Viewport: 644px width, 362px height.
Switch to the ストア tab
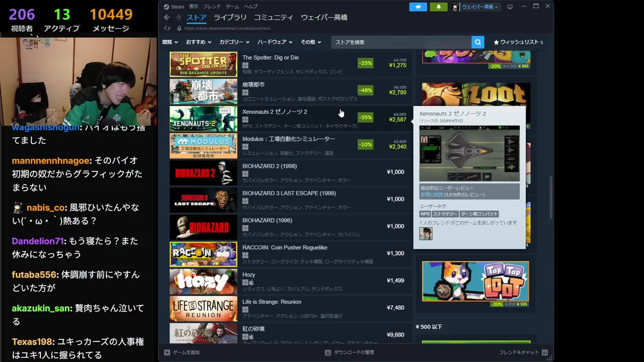[x=196, y=18]
